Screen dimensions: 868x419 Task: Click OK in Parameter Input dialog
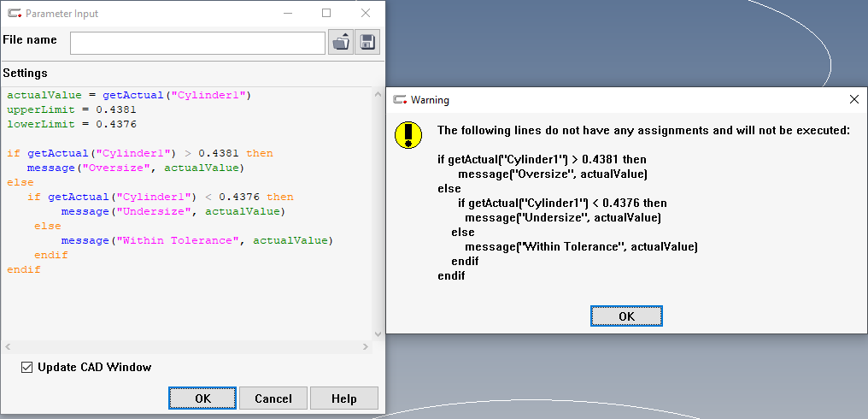click(202, 398)
